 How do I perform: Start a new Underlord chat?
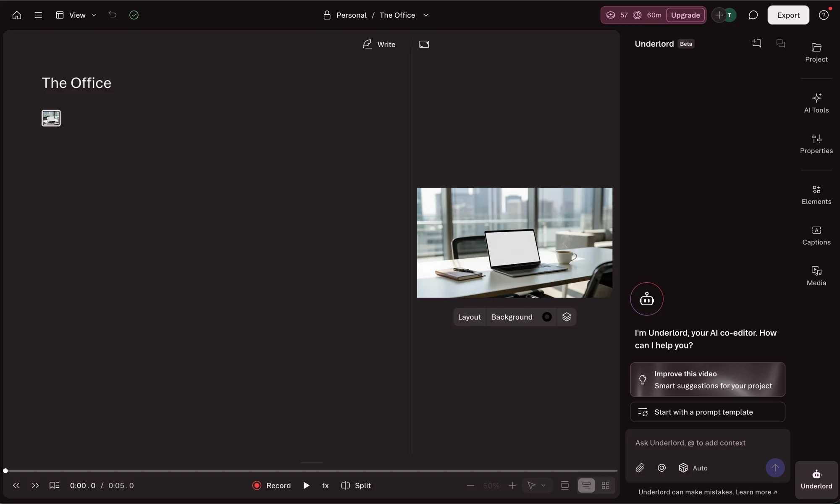756,43
